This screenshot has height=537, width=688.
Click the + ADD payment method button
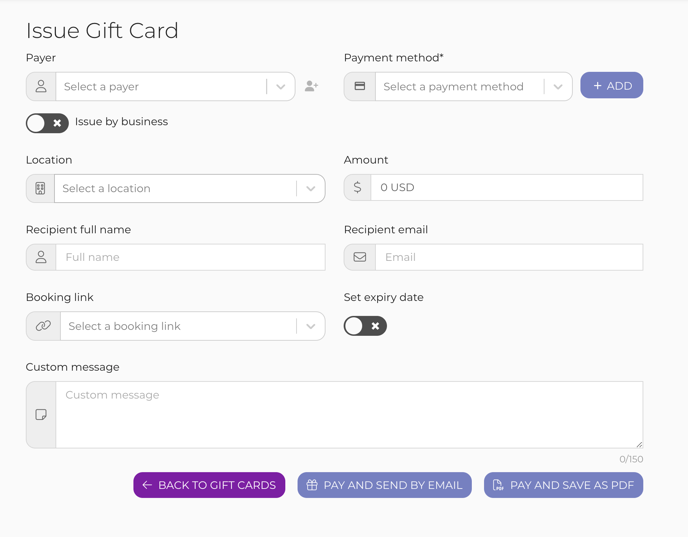click(x=612, y=85)
